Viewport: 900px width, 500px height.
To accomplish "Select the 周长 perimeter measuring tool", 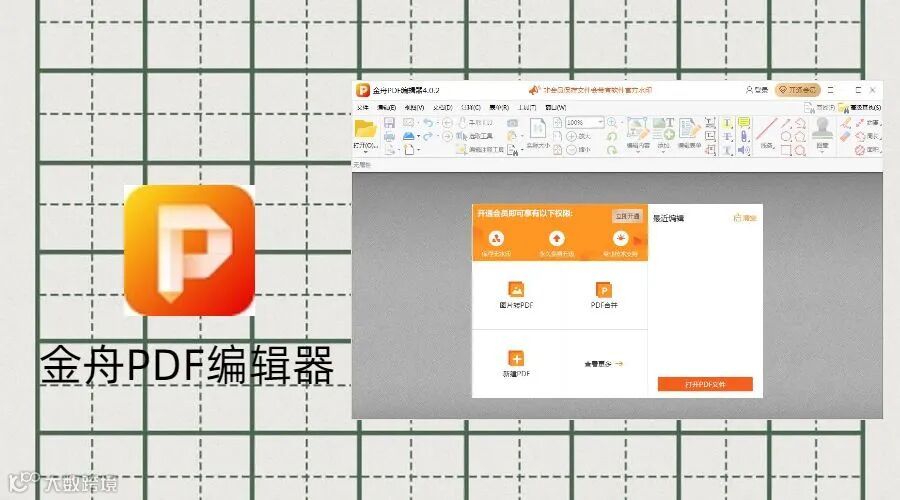I will [867, 137].
